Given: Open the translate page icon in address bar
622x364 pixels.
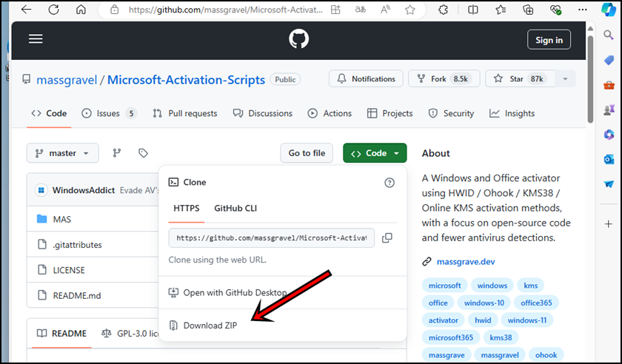Looking at the screenshot, I should click(360, 10).
